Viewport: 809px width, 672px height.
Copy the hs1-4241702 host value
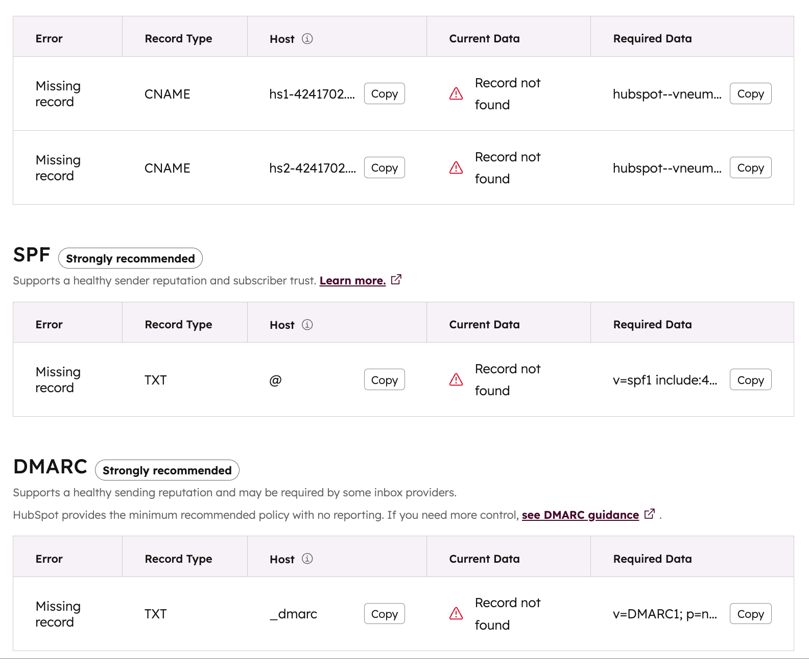[384, 94]
